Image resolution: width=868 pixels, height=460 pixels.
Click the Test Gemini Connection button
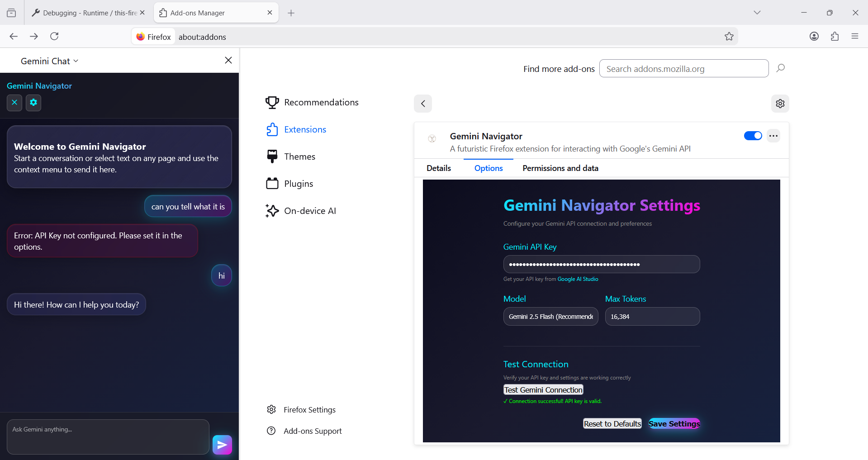[x=543, y=390]
